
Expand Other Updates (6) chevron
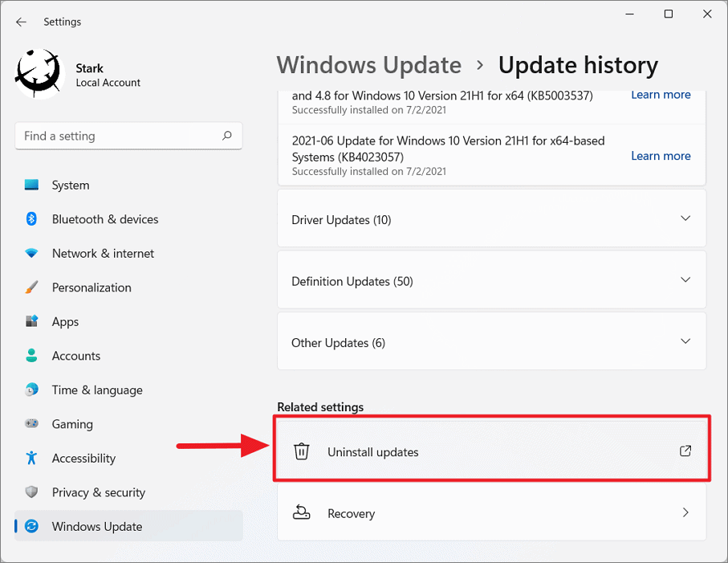coord(685,341)
